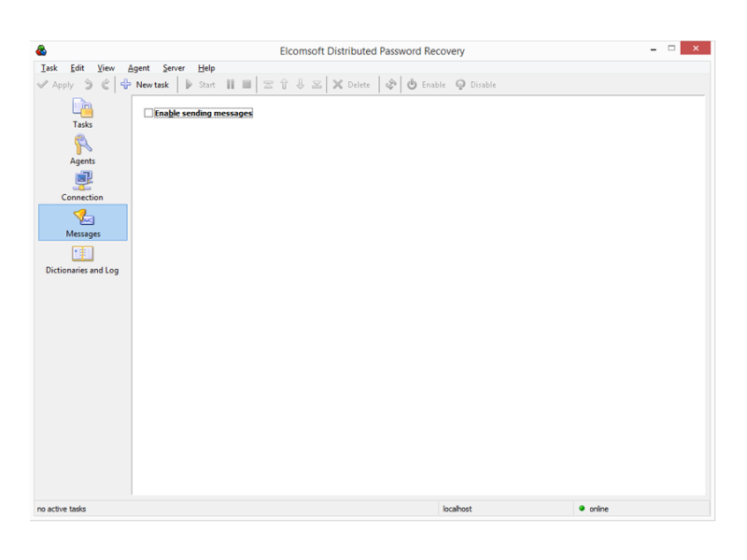Click the undo arrow in the toolbar
Screen dimensions: 747x560
click(90, 84)
